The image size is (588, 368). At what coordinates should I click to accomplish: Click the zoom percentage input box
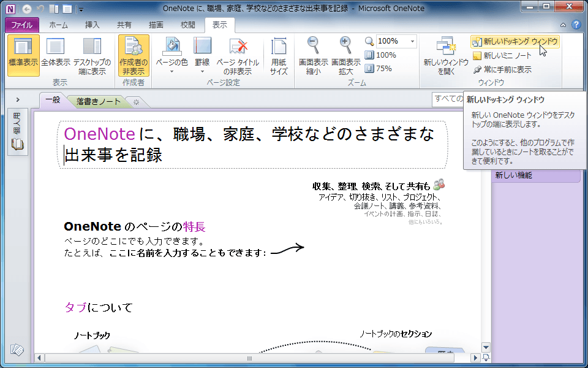pos(392,41)
